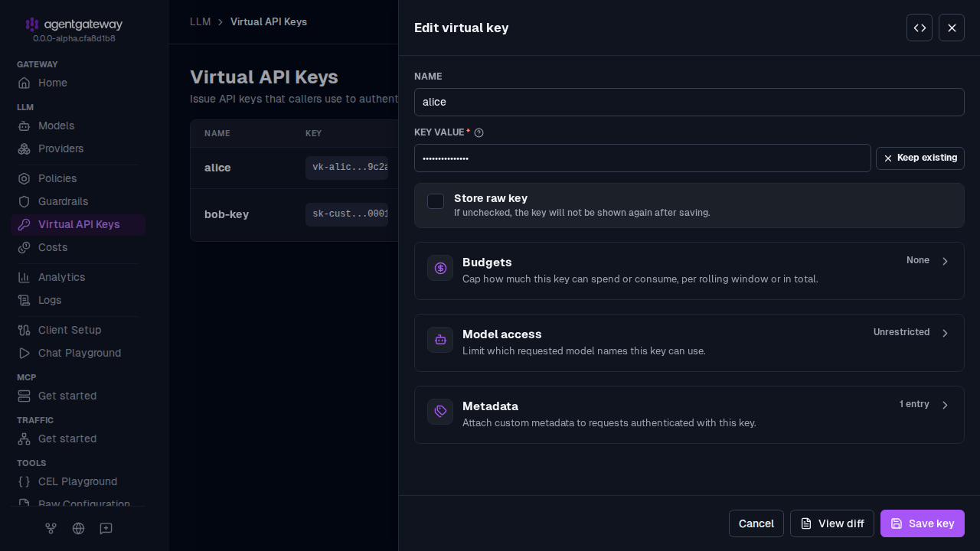Click the Name input field containing alice

click(x=688, y=102)
